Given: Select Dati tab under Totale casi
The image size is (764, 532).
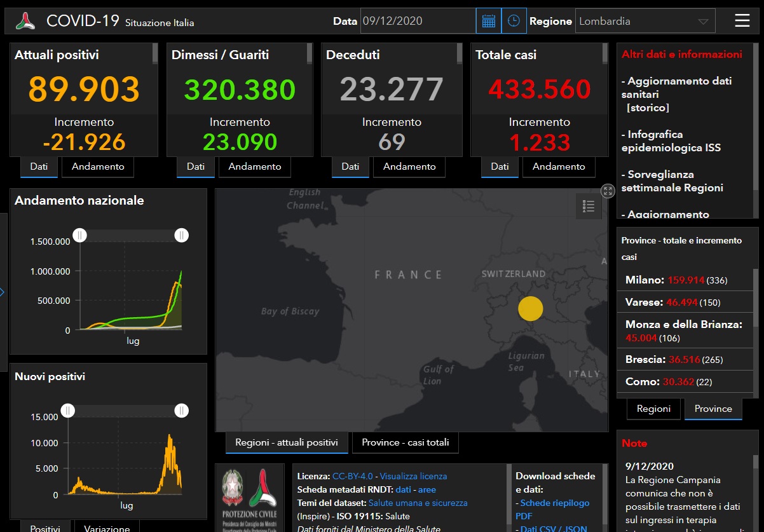Looking at the screenshot, I should click(x=500, y=167).
